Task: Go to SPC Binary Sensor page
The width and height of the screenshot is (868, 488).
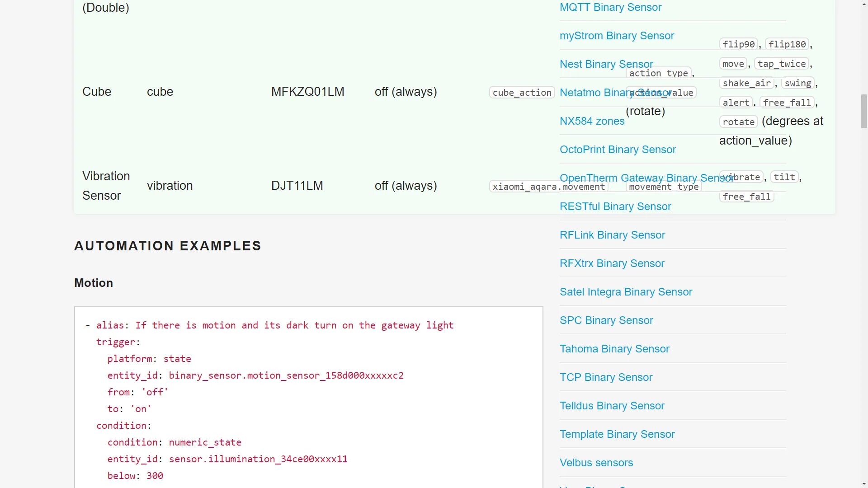Action: coord(606,320)
